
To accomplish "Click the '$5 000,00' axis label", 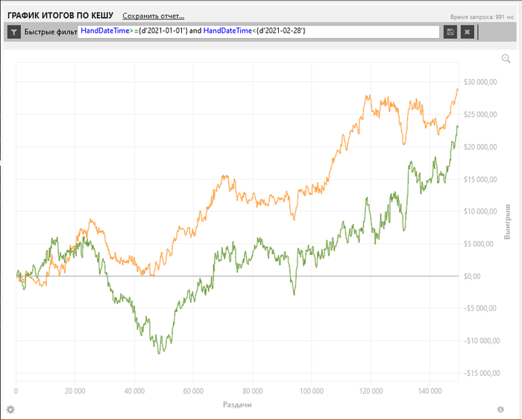I will click(x=479, y=244).
